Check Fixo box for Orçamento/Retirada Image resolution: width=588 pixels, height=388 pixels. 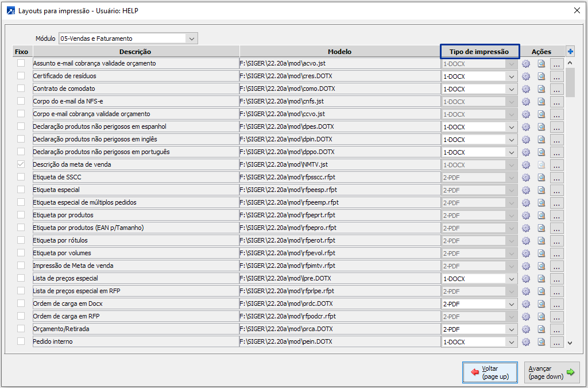coord(21,328)
